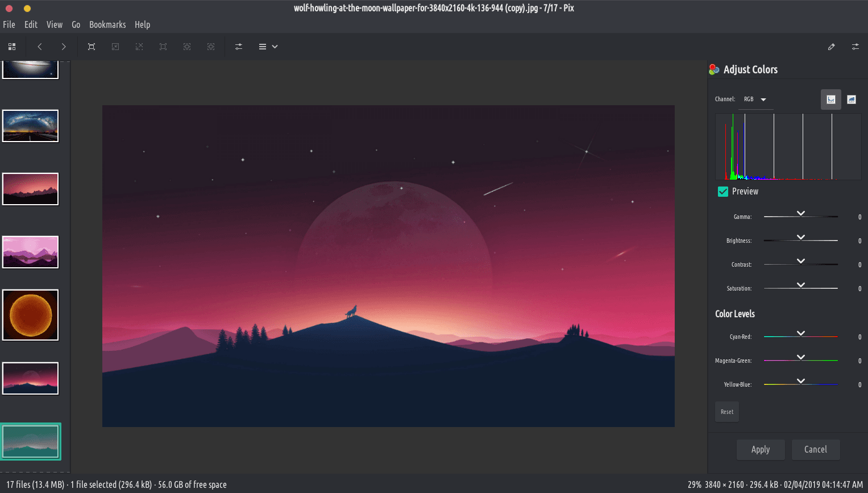This screenshot has height=493, width=868.
Task: Go to the previous image arrow
Action: pos(40,47)
